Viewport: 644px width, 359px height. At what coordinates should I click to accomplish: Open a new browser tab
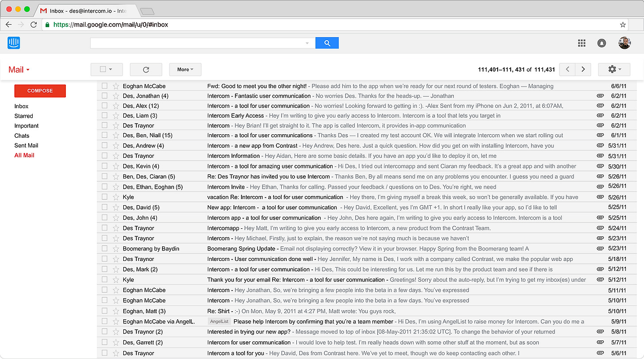[147, 11]
